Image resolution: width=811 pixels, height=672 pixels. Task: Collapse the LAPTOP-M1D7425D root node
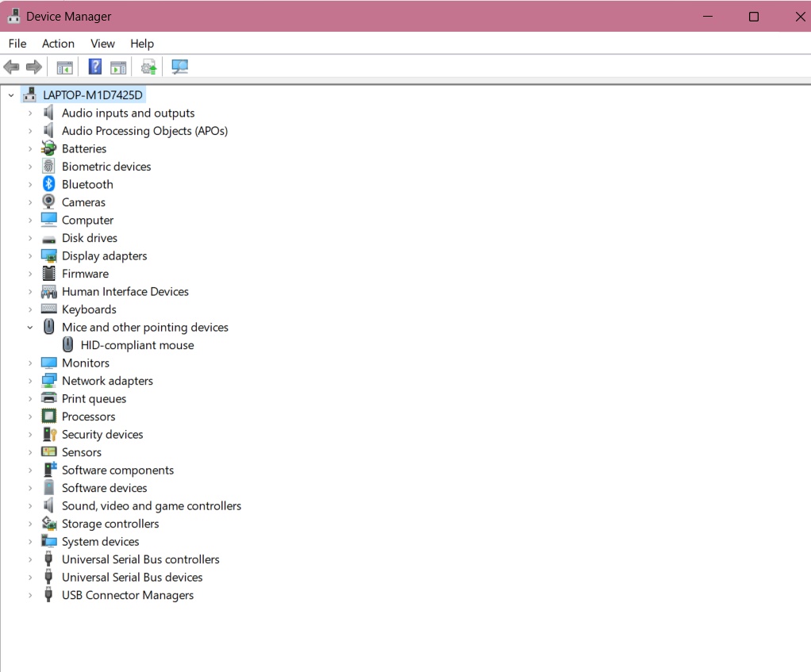(11, 95)
